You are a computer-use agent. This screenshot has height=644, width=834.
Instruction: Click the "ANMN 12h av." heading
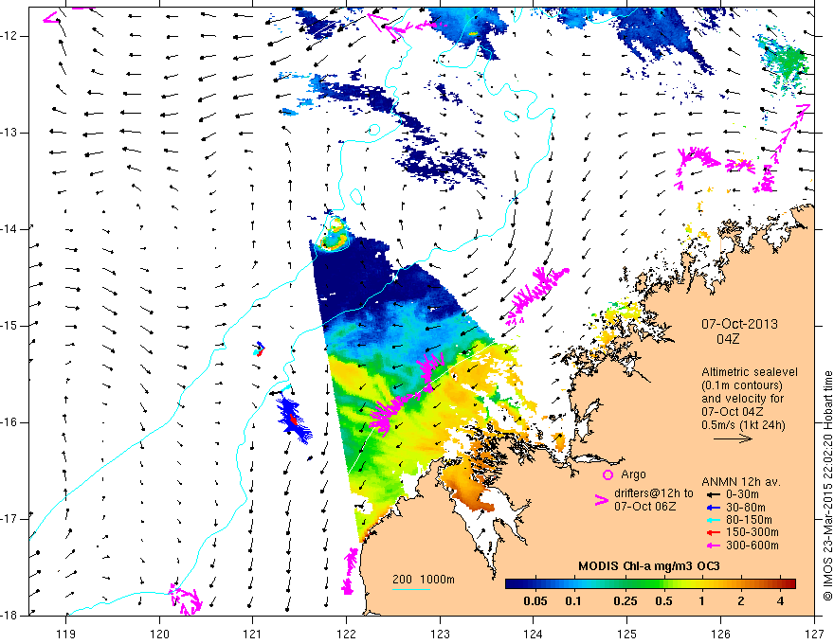[741, 482]
